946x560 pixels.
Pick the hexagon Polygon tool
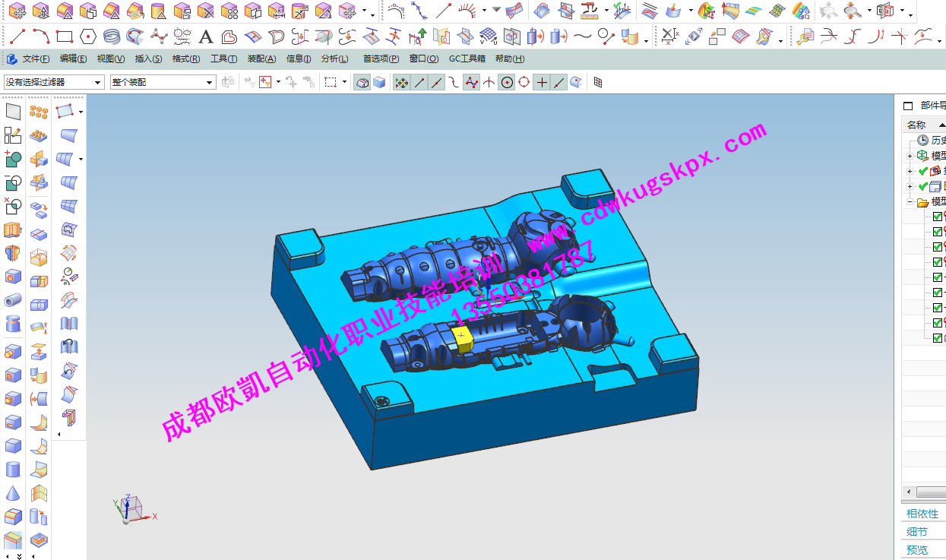tap(88, 36)
